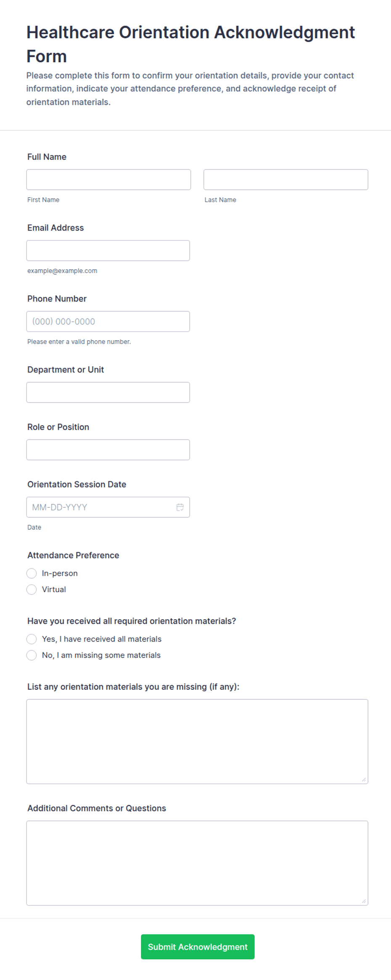
Task: Focus the First Name input field
Action: (x=108, y=180)
